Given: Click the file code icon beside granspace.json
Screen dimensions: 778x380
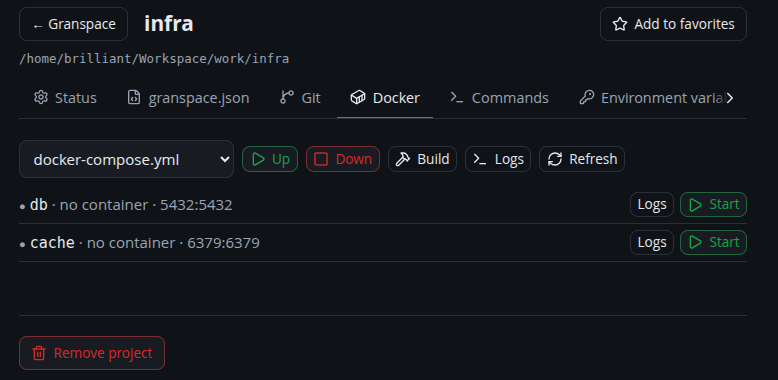Looking at the screenshot, I should pos(134,97).
